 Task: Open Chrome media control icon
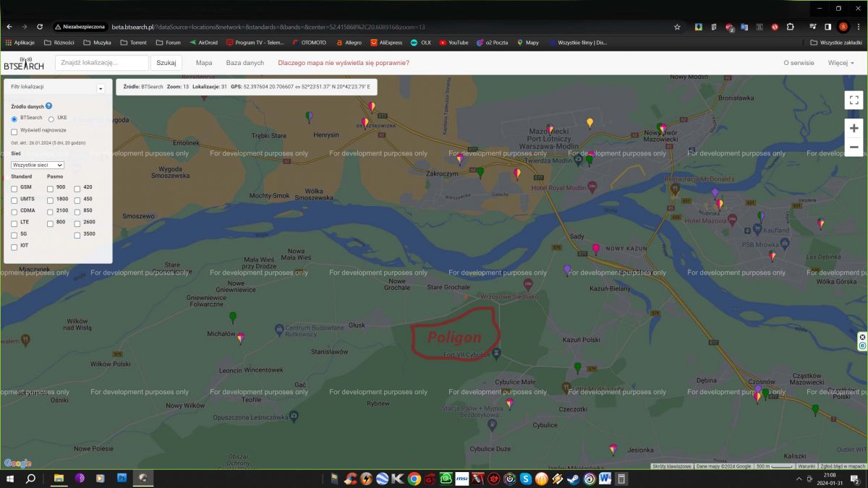[x=813, y=27]
